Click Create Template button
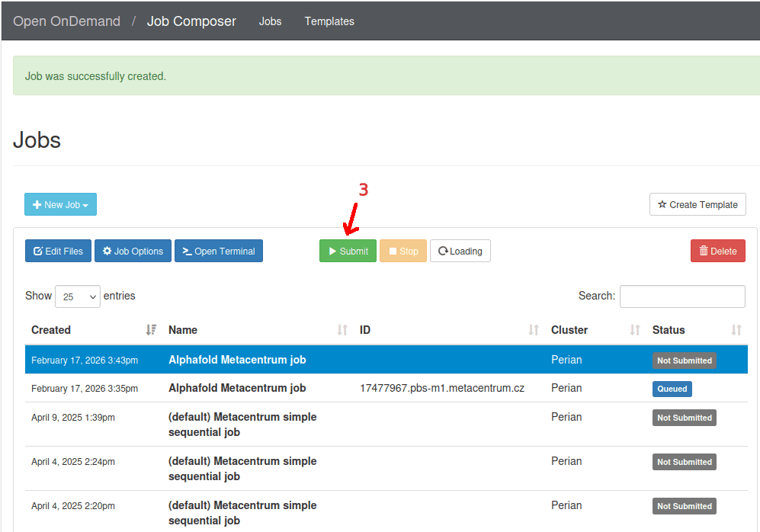 pyautogui.click(x=697, y=204)
